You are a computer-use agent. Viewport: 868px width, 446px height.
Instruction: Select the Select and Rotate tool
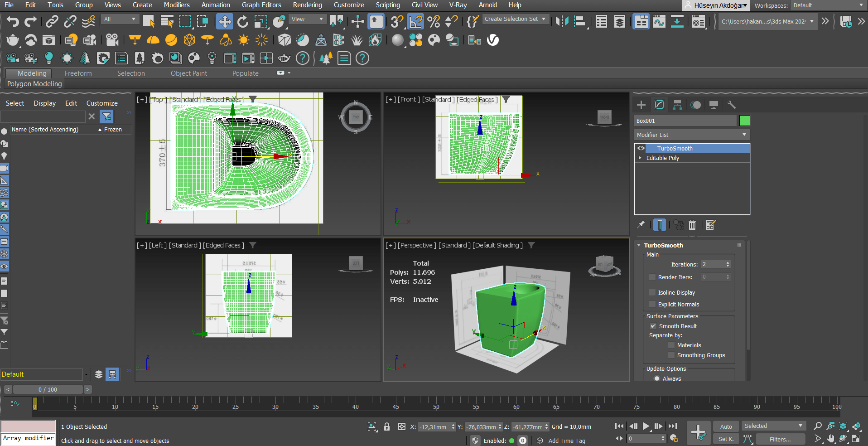click(x=243, y=21)
